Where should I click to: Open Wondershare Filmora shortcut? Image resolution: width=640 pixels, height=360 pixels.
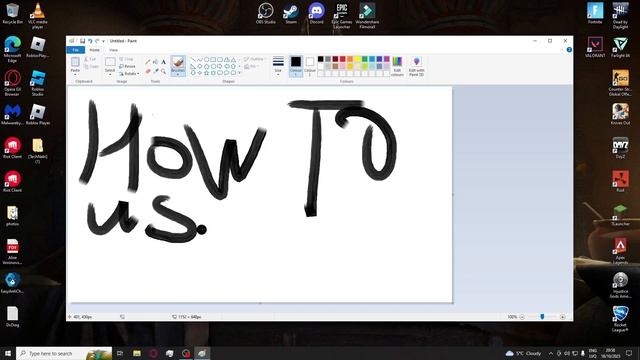coord(367,16)
